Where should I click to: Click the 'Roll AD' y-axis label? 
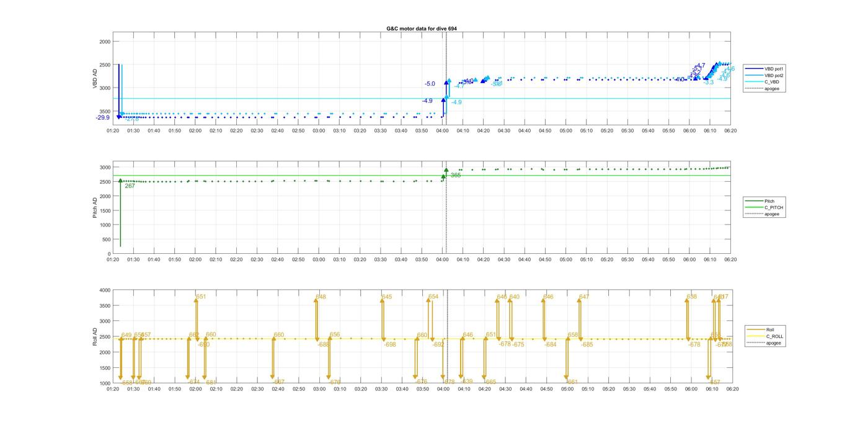95,336
